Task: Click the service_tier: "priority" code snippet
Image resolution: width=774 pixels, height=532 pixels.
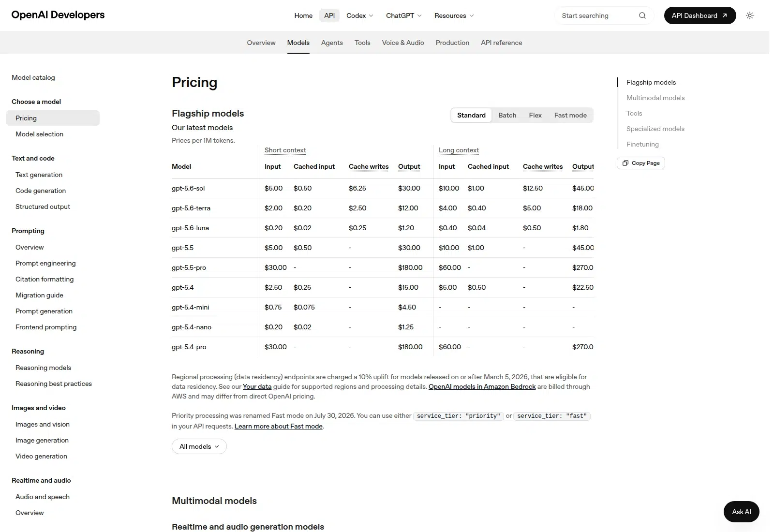Action: [459, 416]
